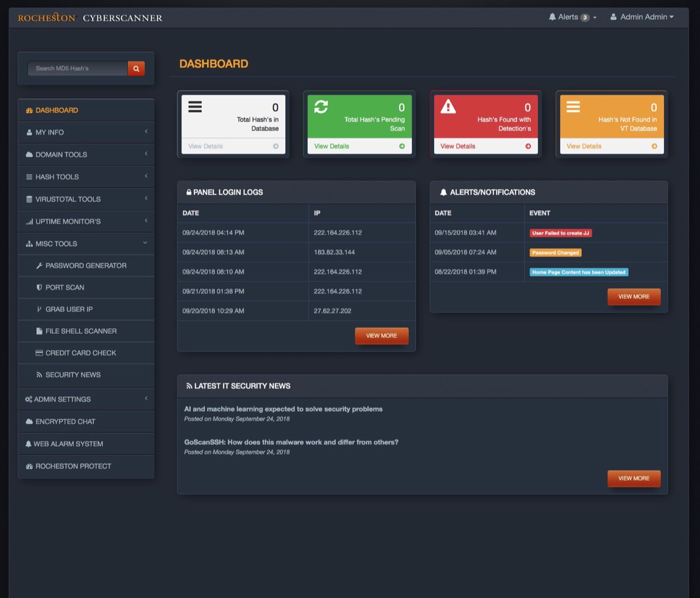Open Password Generator submenu entry
700x598 pixels.
(86, 266)
